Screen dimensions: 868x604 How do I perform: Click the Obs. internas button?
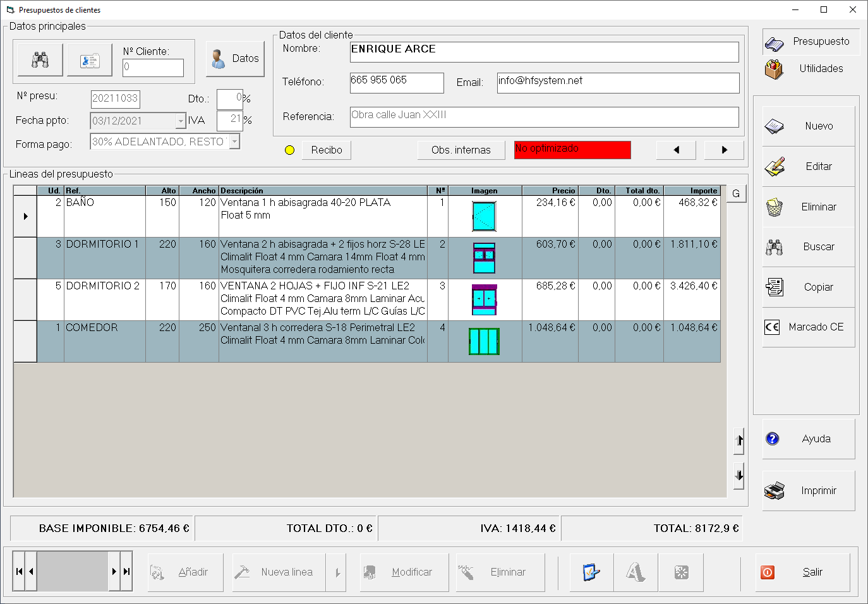[x=461, y=150]
